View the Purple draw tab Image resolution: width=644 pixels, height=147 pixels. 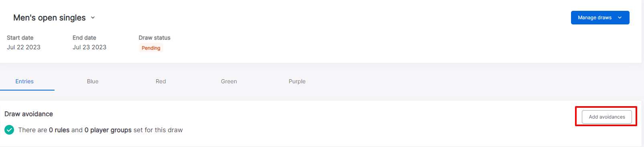click(297, 81)
